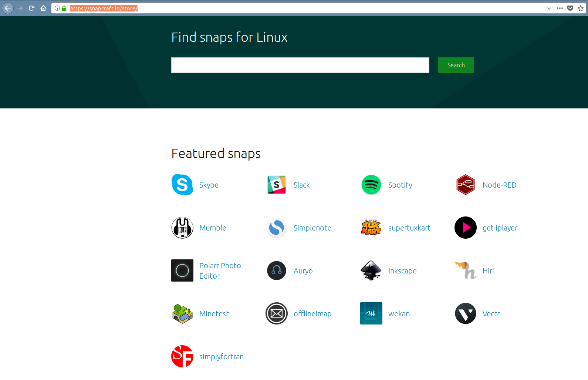This screenshot has width=588, height=380.
Task: Go back with the browser back arrow
Action: [8, 8]
